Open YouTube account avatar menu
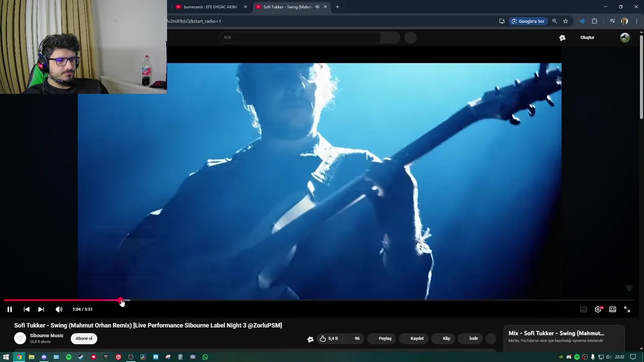 (625, 37)
